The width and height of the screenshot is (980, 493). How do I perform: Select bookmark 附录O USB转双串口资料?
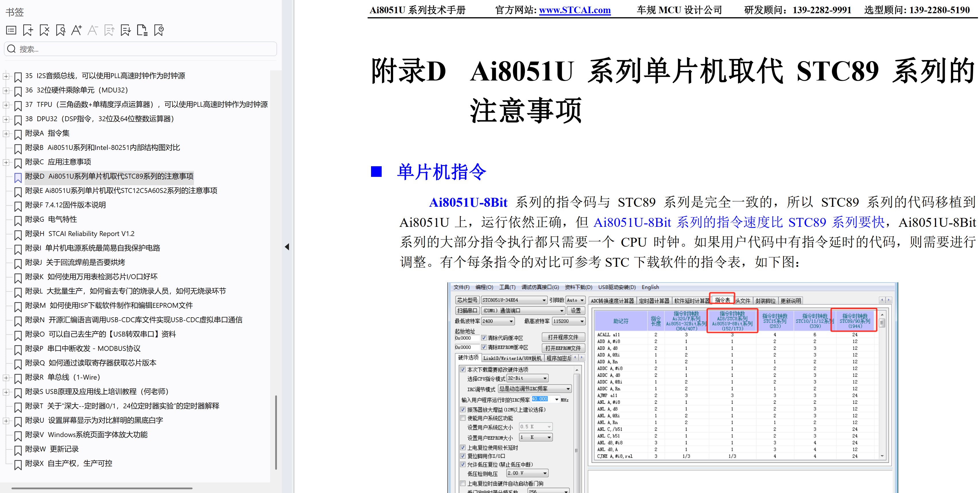pos(100,334)
